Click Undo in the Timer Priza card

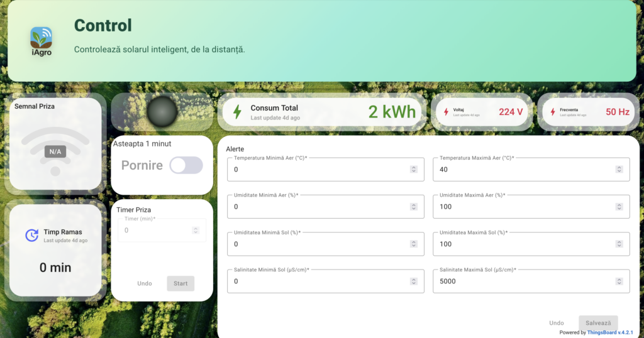pos(145,283)
